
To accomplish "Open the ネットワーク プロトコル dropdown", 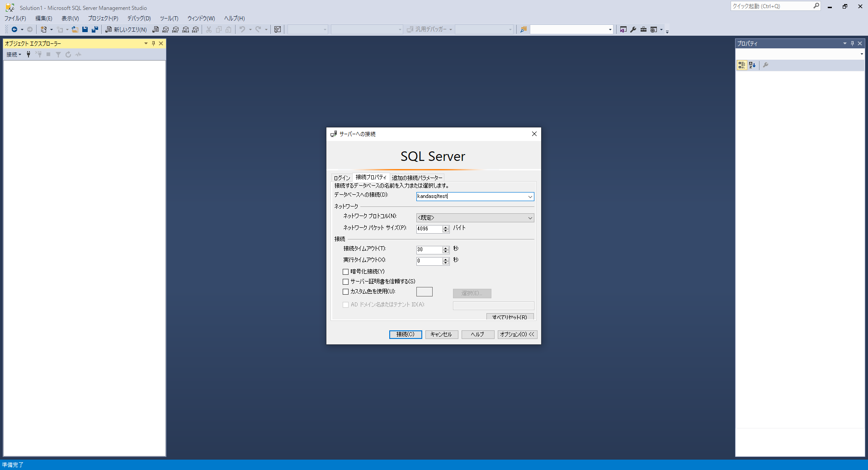I will pyautogui.click(x=530, y=218).
